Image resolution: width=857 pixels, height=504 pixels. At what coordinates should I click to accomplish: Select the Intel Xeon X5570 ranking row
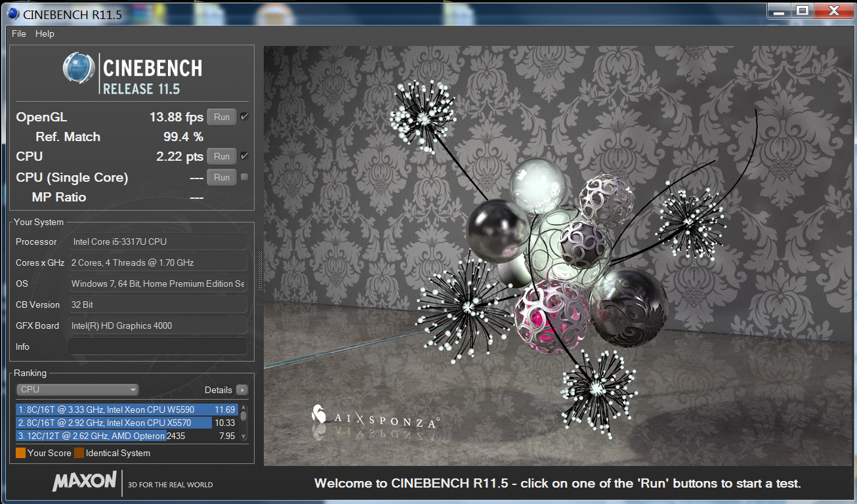[x=127, y=423]
